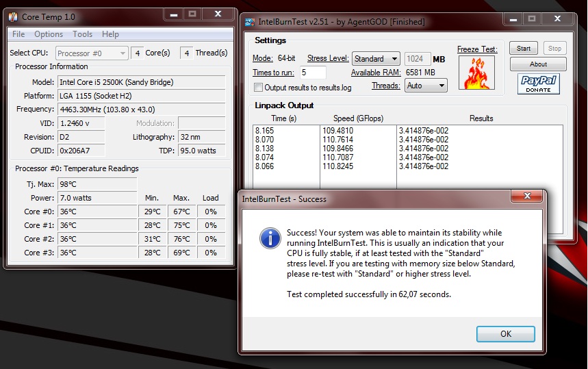The height and width of the screenshot is (369, 588).
Task: Click the Linpack speed entry 110.8245
Action: 338,166
